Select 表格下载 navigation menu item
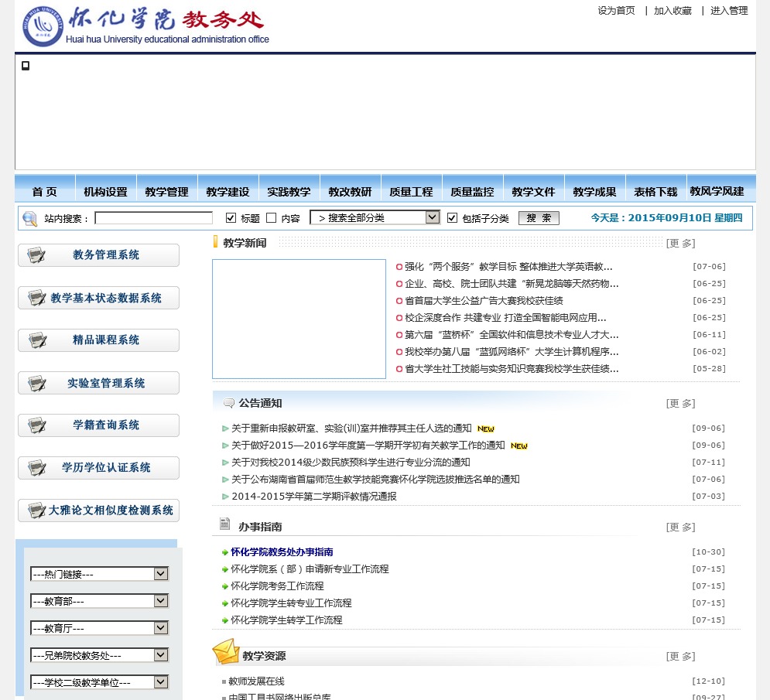770x700 pixels. [655, 192]
